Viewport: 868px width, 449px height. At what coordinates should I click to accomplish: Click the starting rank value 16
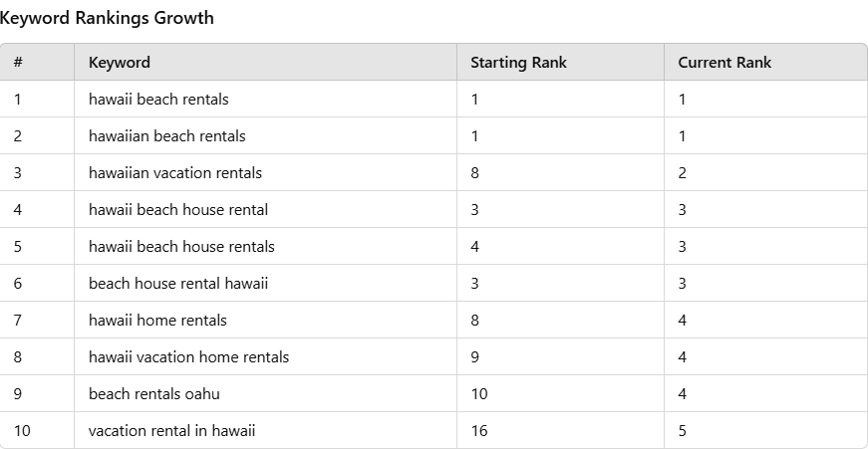(479, 431)
